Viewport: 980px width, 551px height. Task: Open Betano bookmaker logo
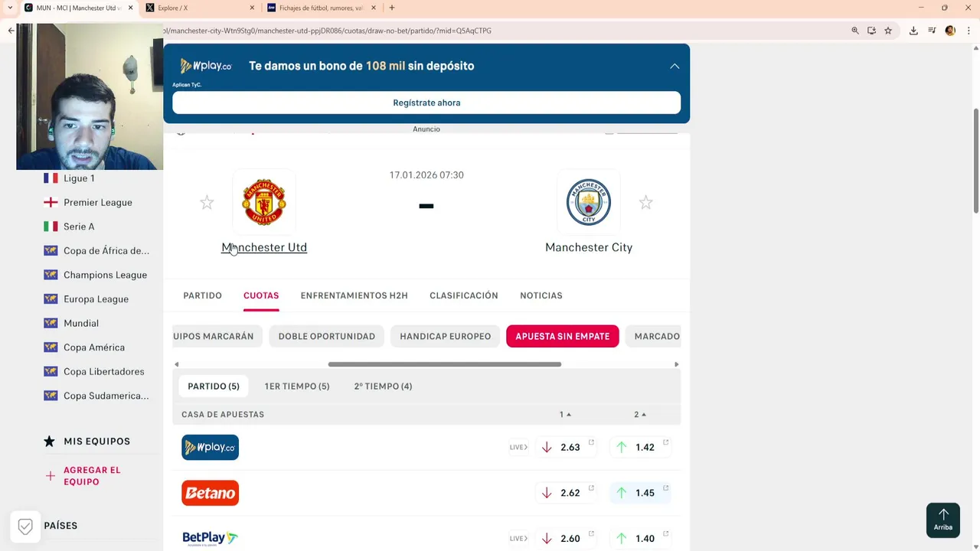tap(210, 493)
